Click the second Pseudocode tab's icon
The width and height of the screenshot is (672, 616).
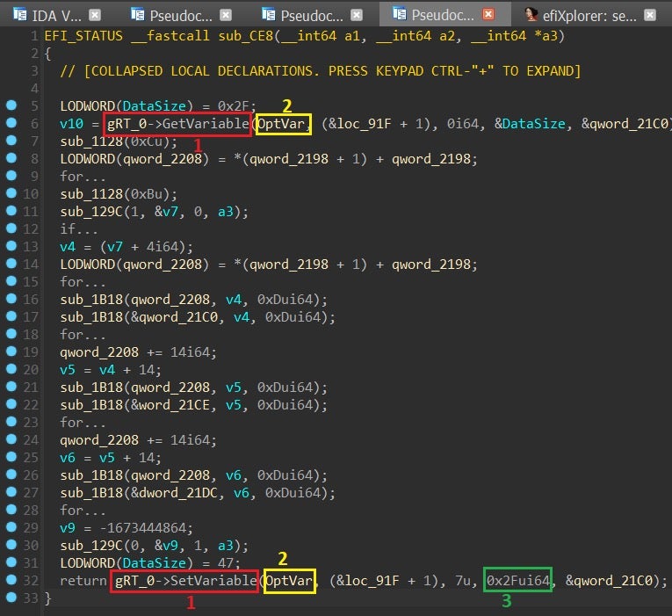pos(268,15)
